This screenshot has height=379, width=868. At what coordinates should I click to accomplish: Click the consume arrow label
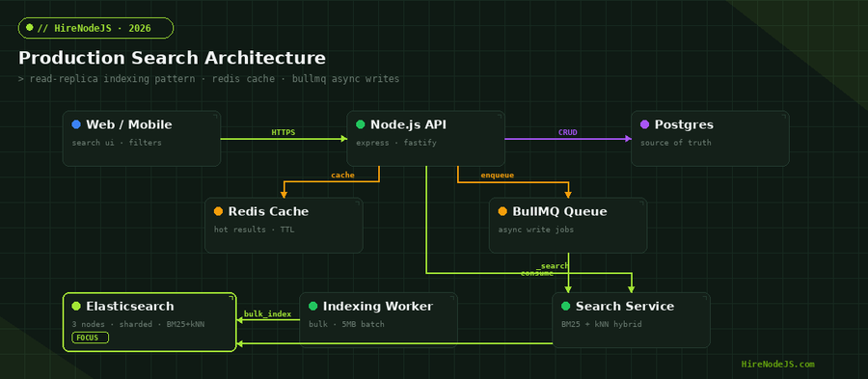click(x=537, y=273)
